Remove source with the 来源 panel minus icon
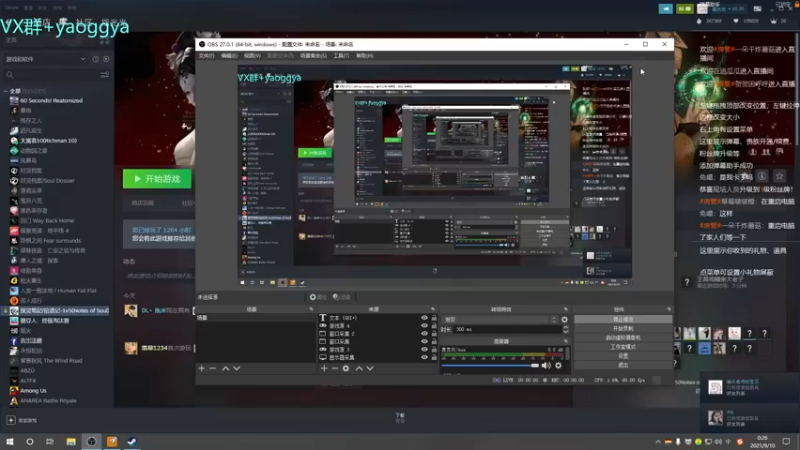Viewport: 800px width, 450px height. pyautogui.click(x=335, y=368)
